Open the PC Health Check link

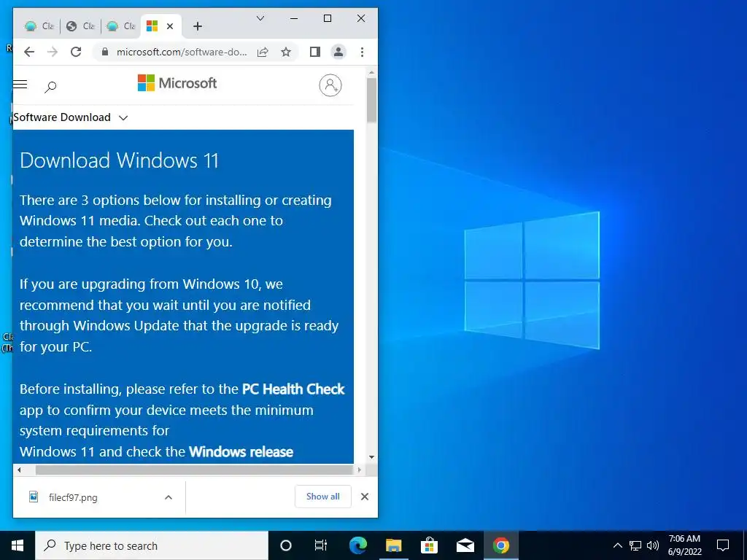[x=293, y=389]
